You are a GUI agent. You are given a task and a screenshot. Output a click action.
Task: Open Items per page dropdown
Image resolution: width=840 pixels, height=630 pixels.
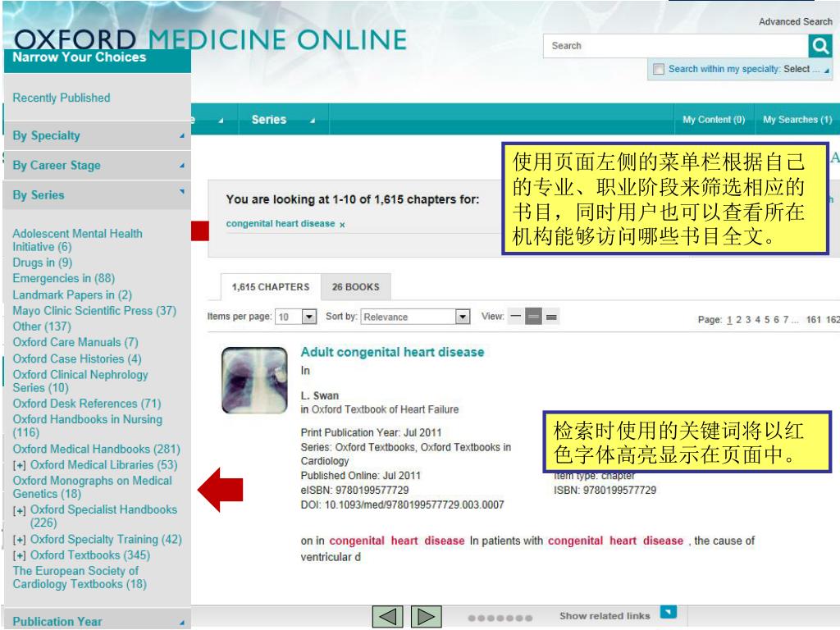(x=295, y=317)
